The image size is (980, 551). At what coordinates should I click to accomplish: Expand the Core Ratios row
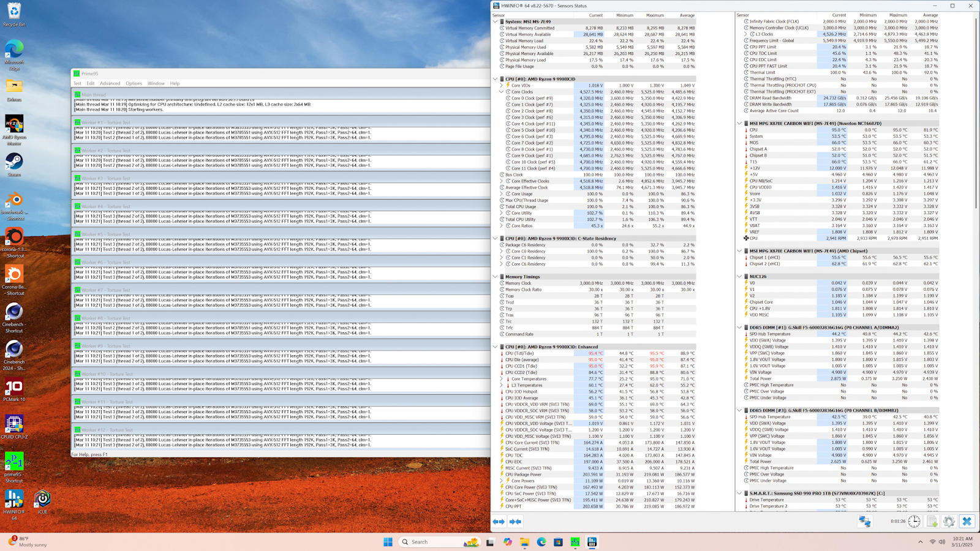(x=501, y=226)
